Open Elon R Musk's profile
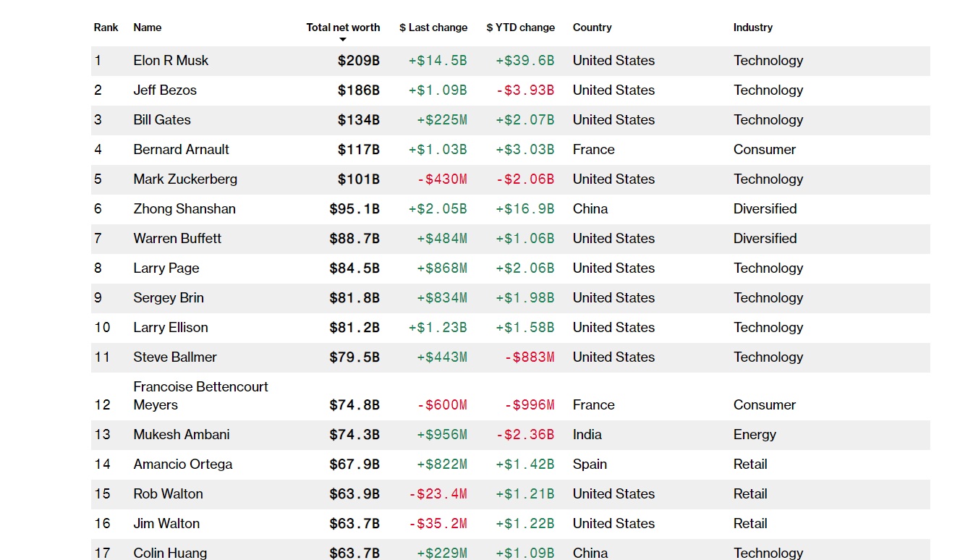Image resolution: width=973 pixels, height=560 pixels. [171, 61]
